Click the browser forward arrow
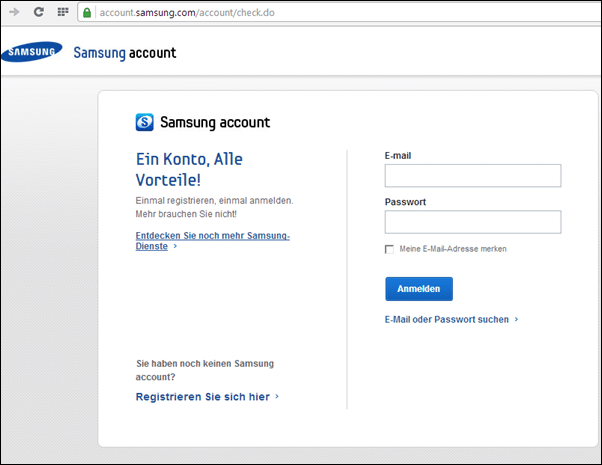This screenshot has height=465, width=602. (14, 12)
